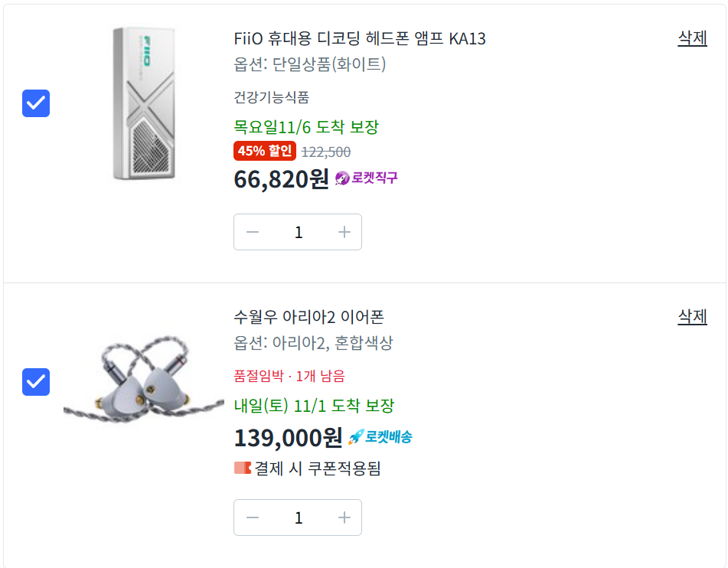Screen dimensions: 728x568
Task: Click the 66,820원 price of FiiO KA13
Action: [x=281, y=179]
